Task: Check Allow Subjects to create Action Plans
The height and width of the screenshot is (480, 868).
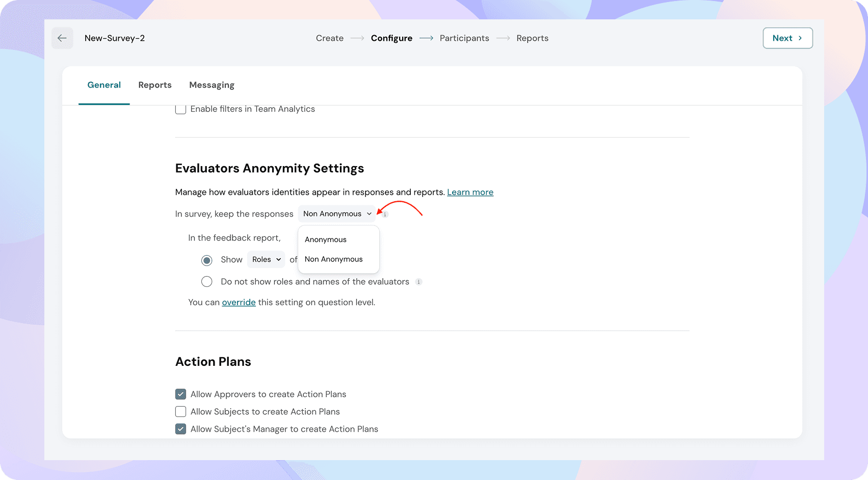Action: [180, 412]
